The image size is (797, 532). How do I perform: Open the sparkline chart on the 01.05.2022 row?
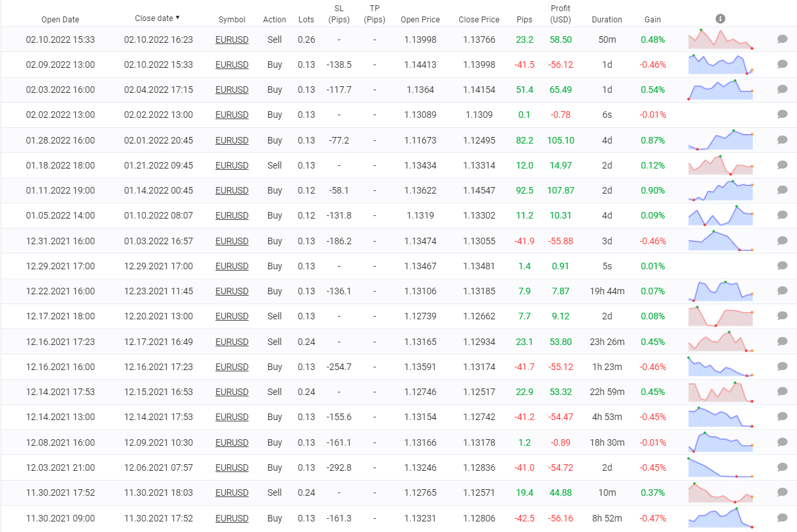point(720,215)
